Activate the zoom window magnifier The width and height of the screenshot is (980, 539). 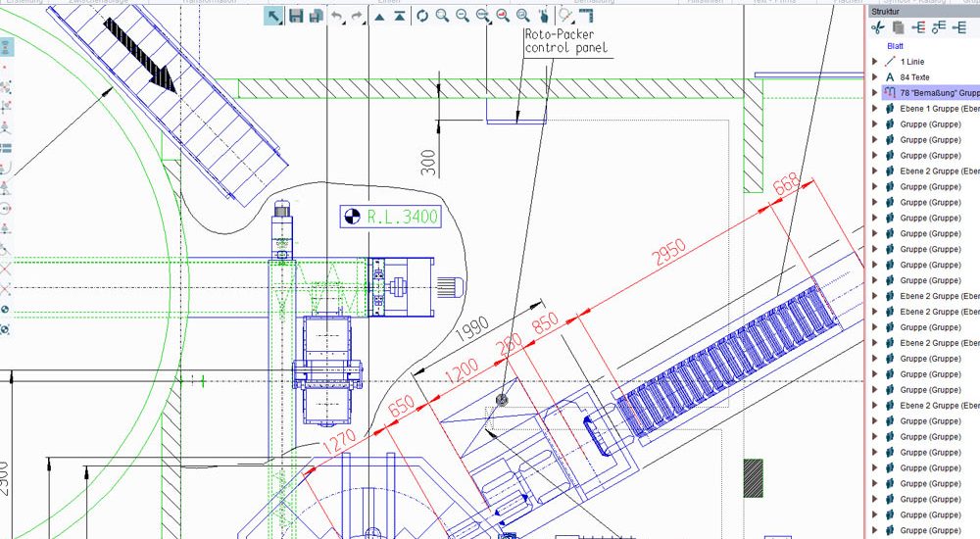[x=442, y=16]
